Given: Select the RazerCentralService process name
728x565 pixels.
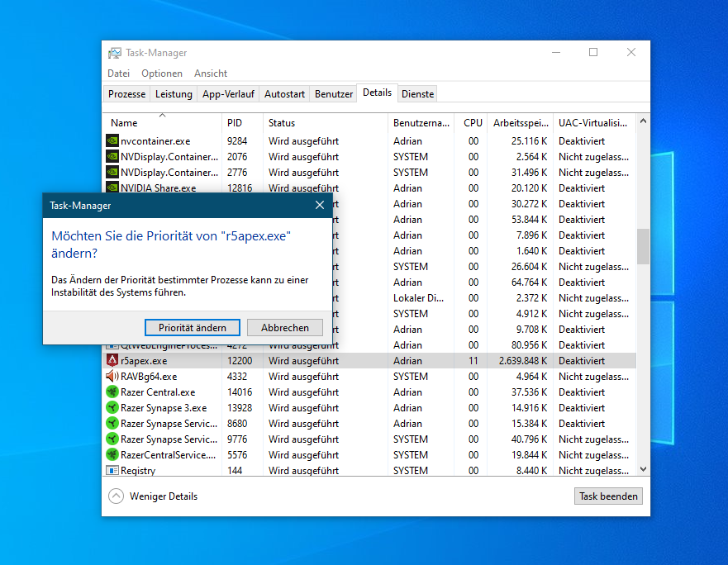Looking at the screenshot, I should pyautogui.click(x=168, y=454).
